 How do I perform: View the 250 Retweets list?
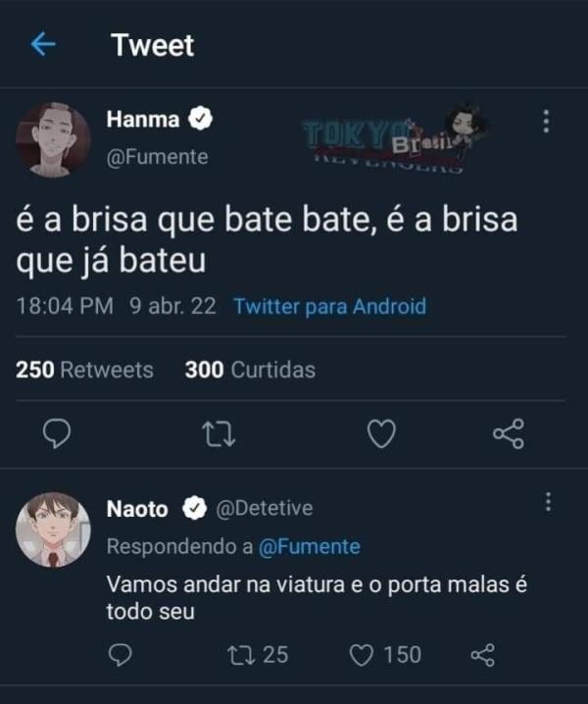coord(85,370)
